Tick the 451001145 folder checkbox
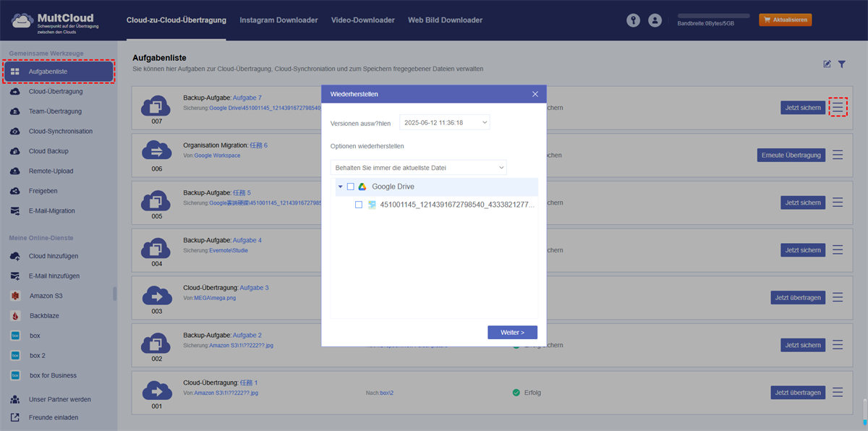The image size is (868, 431). coord(359,205)
